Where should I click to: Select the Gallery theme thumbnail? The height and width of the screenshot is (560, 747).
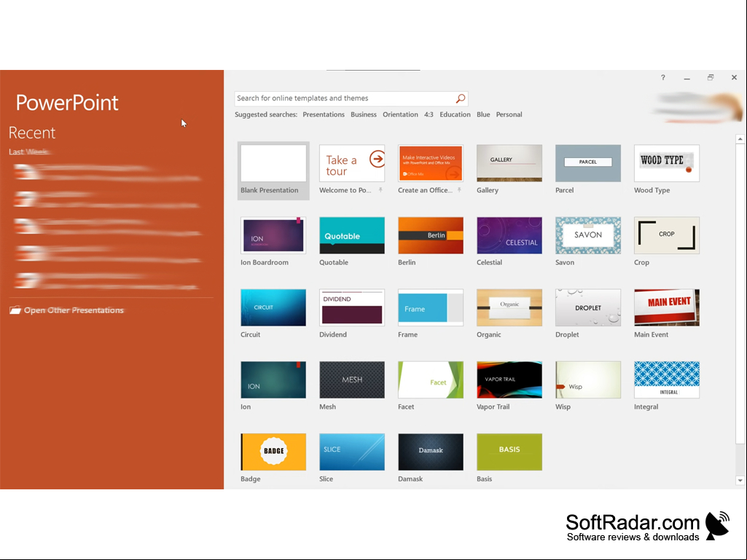[x=509, y=163]
